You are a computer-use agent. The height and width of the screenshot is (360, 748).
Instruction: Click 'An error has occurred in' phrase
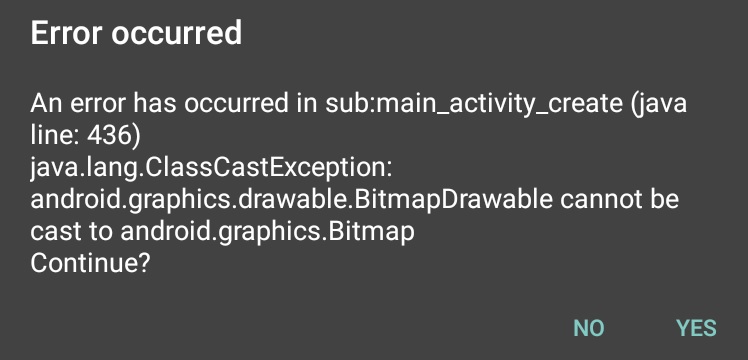(x=174, y=104)
